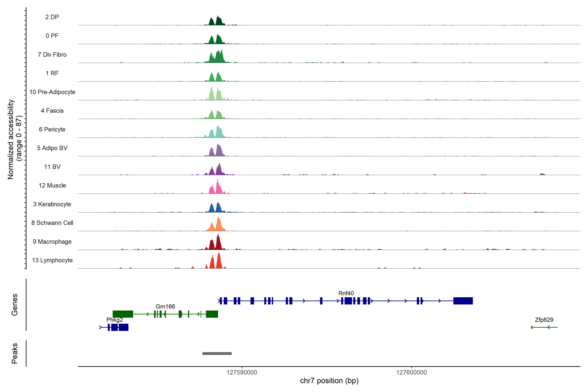588x392 pixels.
Task: Click the gray peak bar in Peaks track
Action: [x=217, y=353]
